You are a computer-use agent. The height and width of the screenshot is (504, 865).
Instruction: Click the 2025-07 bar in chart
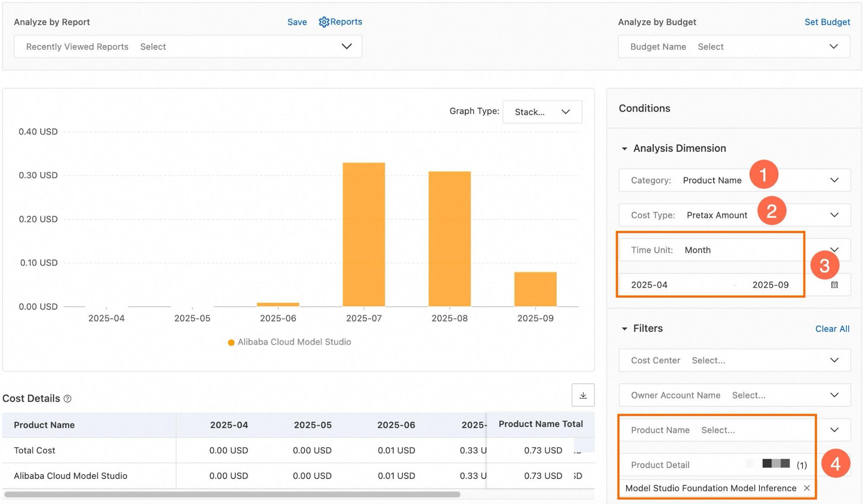click(363, 234)
